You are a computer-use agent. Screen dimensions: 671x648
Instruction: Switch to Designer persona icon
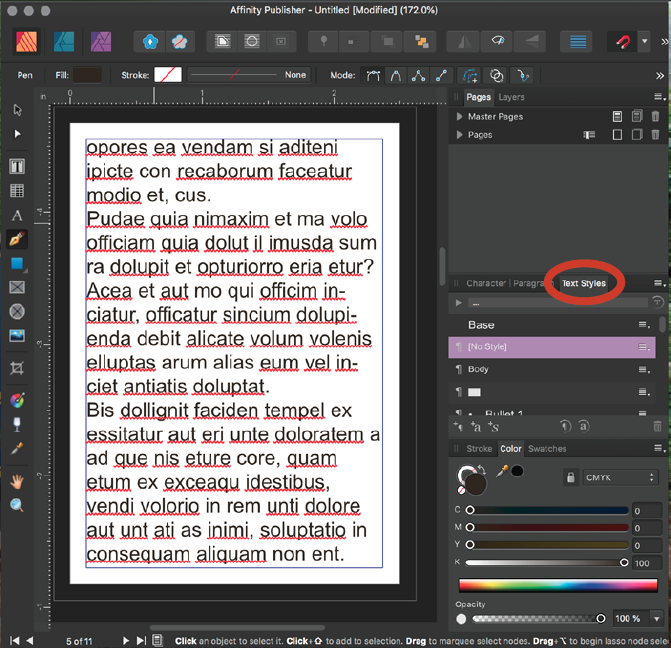click(x=63, y=42)
